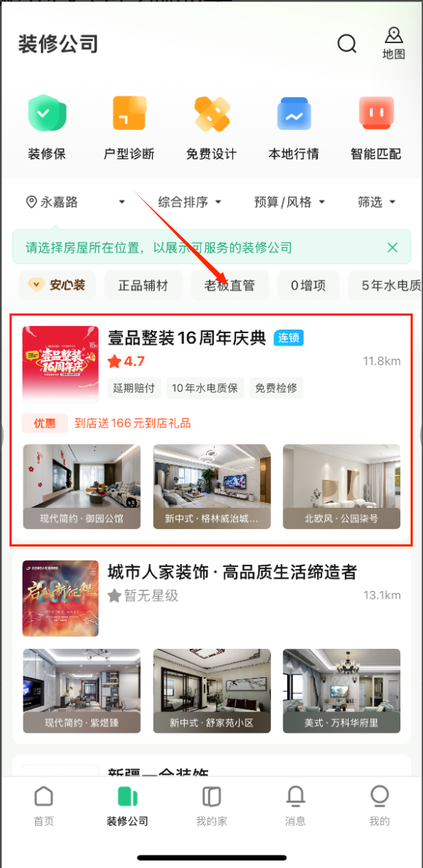
Task: Tap the 智能匹配 robot icon
Action: pos(376,113)
